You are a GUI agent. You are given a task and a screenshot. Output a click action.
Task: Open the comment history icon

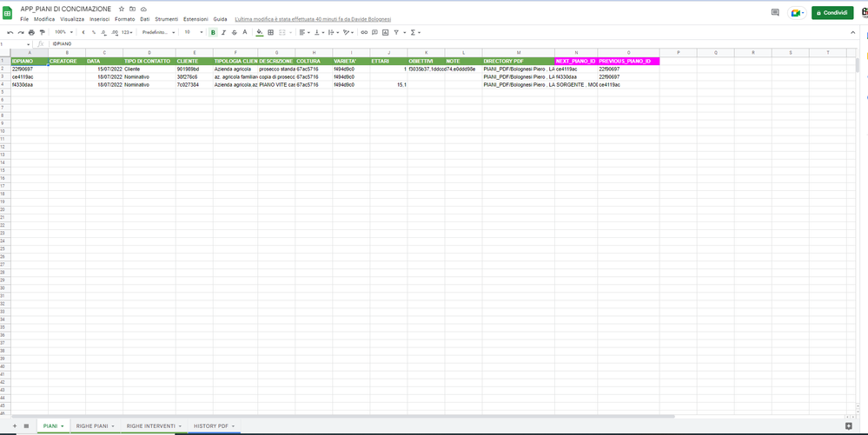click(775, 13)
